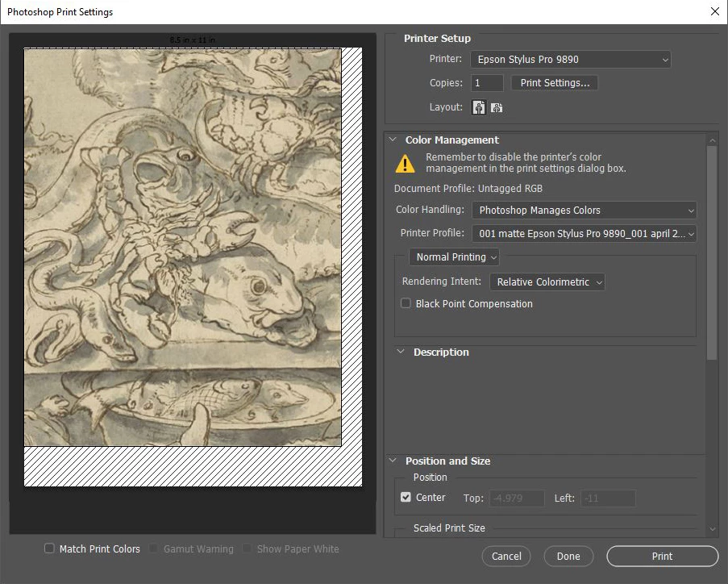The image size is (728, 584).
Task: Toggle the Show Paper White checkbox
Action: point(247,549)
